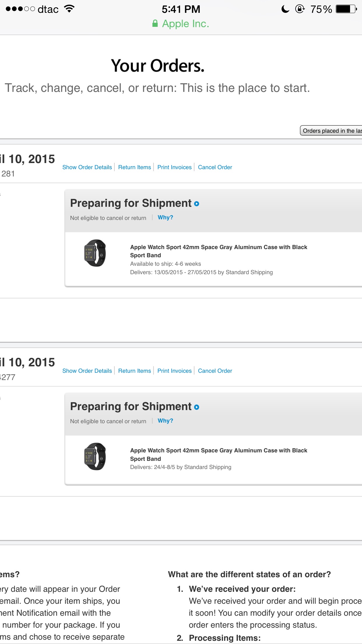
Task: Show Order Details for the first order
Action: tap(87, 167)
